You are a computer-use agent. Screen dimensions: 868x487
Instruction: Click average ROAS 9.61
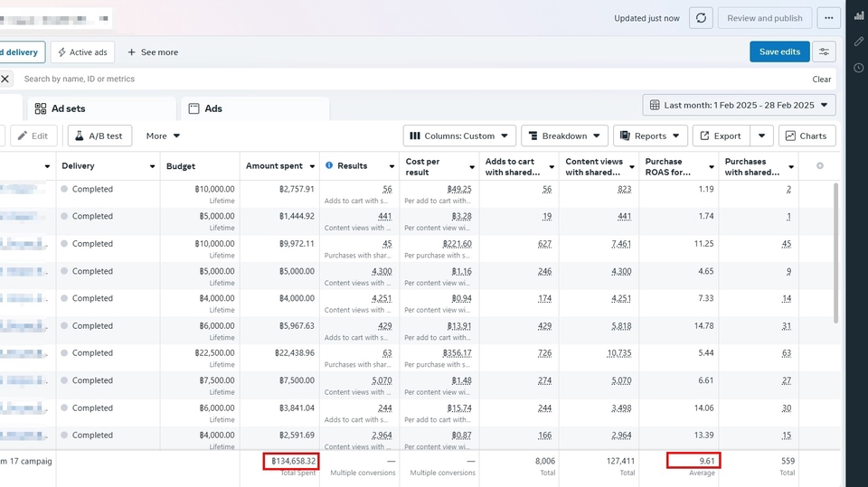[706, 461]
